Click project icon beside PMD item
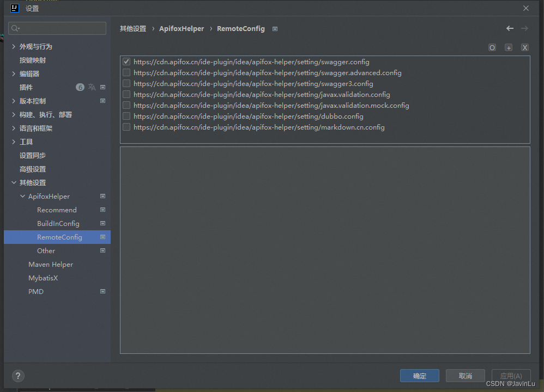This screenshot has width=544, height=392. (x=102, y=291)
